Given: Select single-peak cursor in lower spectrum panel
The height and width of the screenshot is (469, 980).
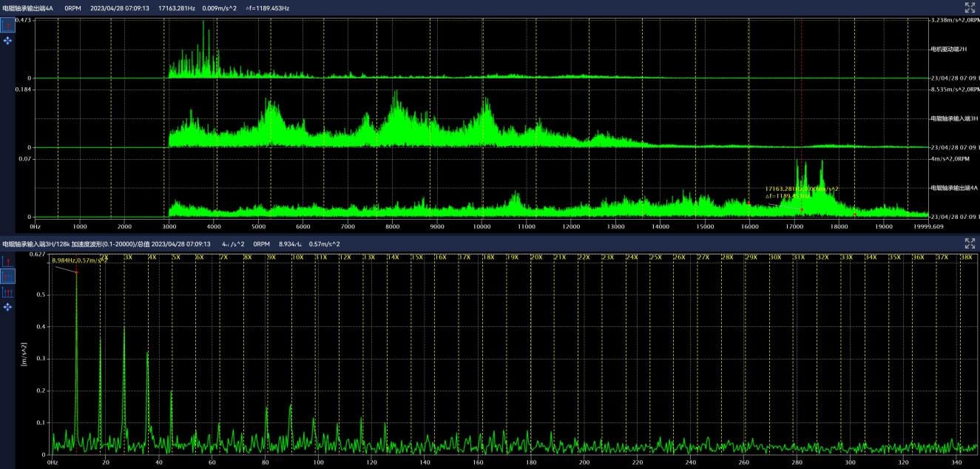Looking at the screenshot, I should click(x=8, y=261).
